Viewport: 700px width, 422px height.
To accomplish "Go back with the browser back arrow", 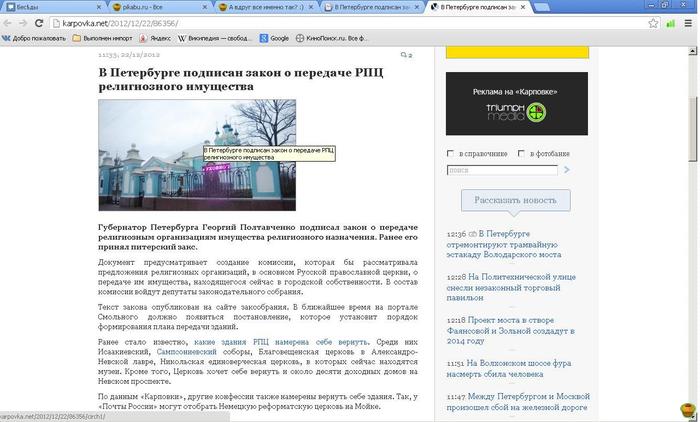I will coord(8,23).
